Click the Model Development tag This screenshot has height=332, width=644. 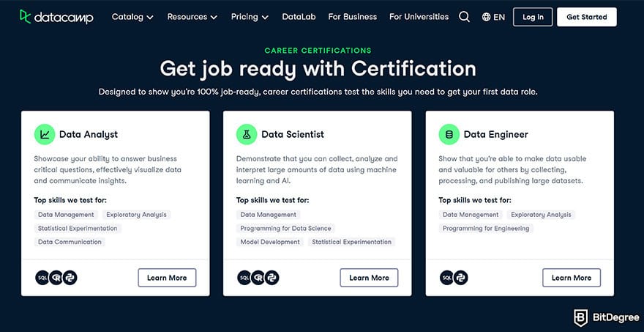[x=270, y=242]
